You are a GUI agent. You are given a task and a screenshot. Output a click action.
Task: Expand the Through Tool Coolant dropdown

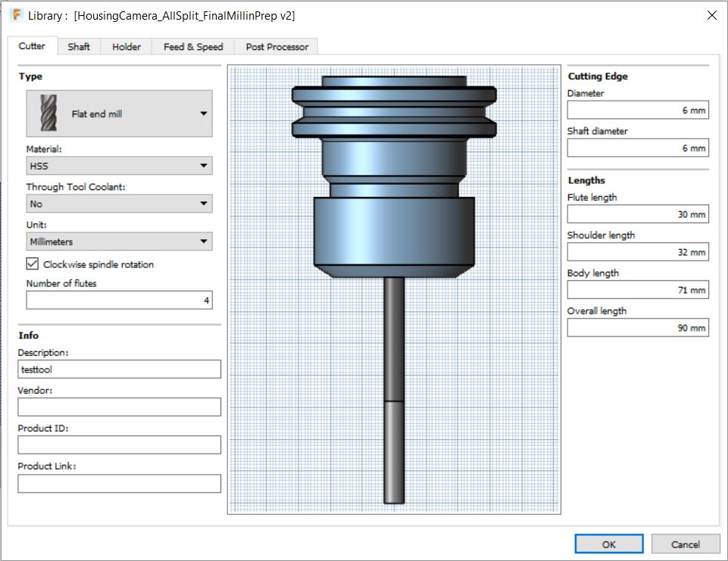120,204
